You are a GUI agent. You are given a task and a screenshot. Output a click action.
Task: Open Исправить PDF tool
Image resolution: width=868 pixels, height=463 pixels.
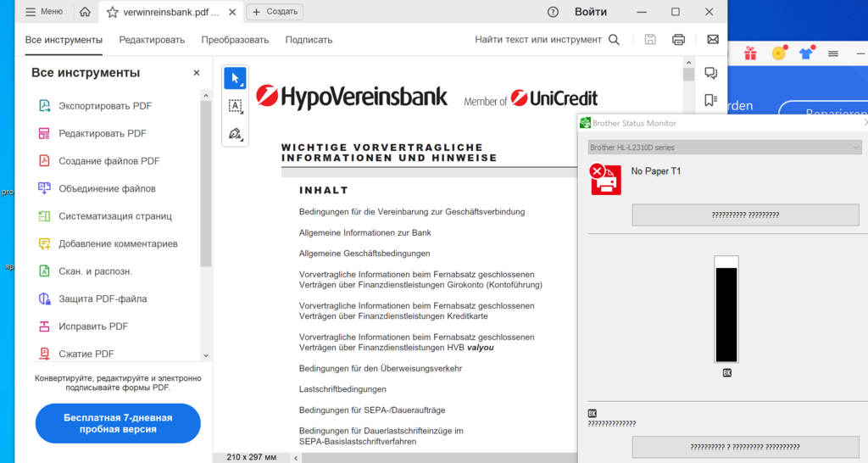tap(82, 326)
